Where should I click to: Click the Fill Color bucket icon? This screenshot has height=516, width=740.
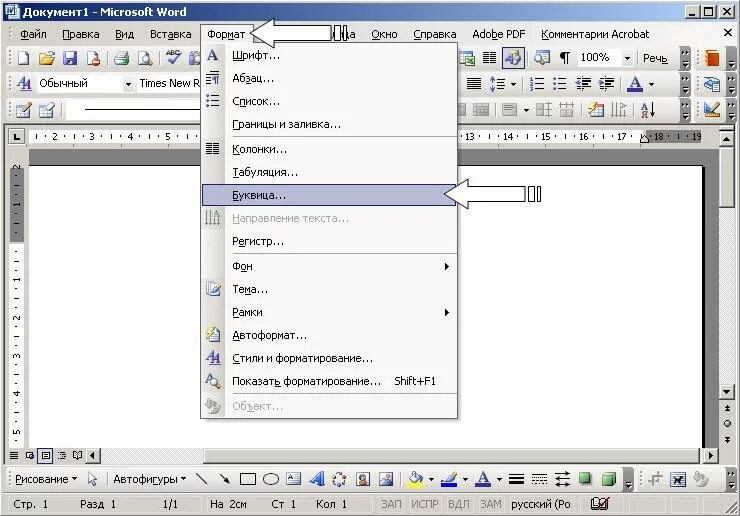(x=416, y=479)
